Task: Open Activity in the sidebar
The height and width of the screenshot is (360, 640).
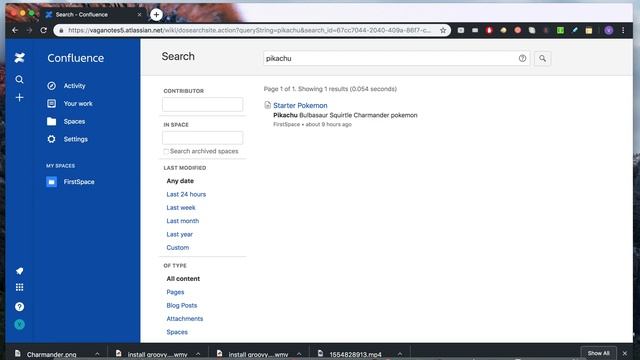Action: [74, 86]
